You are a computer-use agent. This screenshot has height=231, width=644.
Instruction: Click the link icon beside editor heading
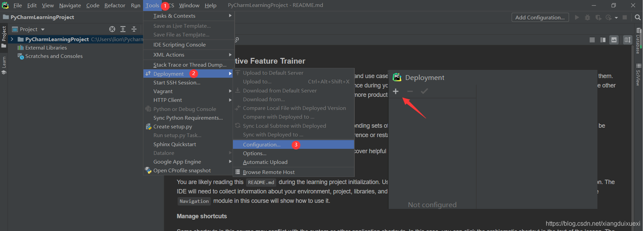pos(237,40)
